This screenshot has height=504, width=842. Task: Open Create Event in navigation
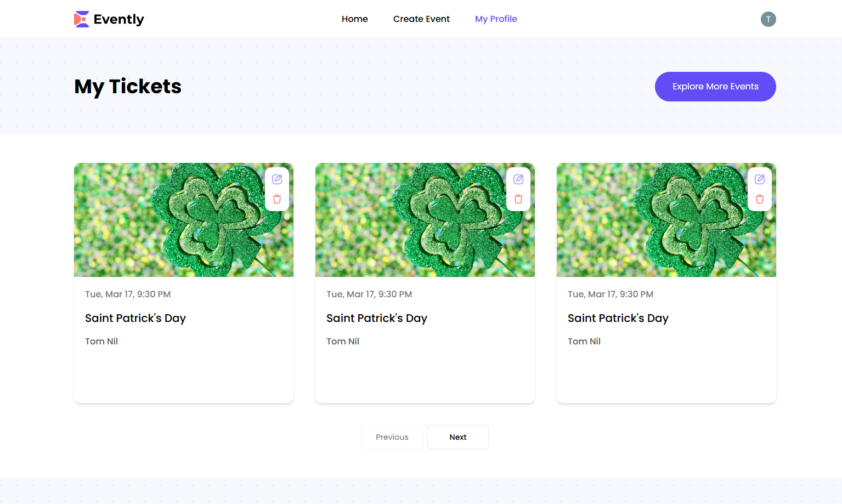[x=421, y=19]
